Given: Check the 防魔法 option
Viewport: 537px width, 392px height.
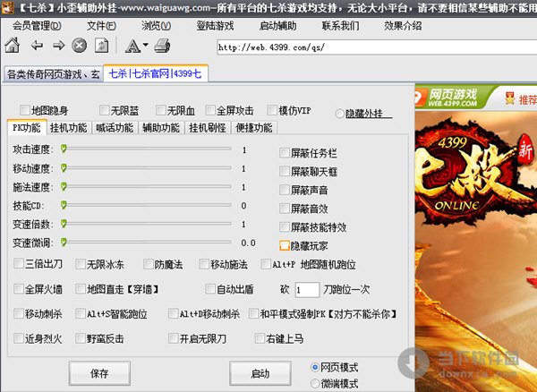Looking at the screenshot, I should [149, 264].
